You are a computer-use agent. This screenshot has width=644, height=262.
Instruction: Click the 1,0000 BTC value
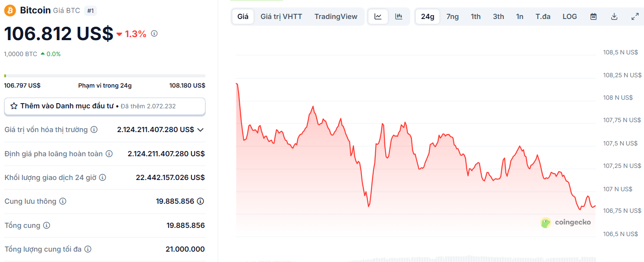[x=21, y=54]
